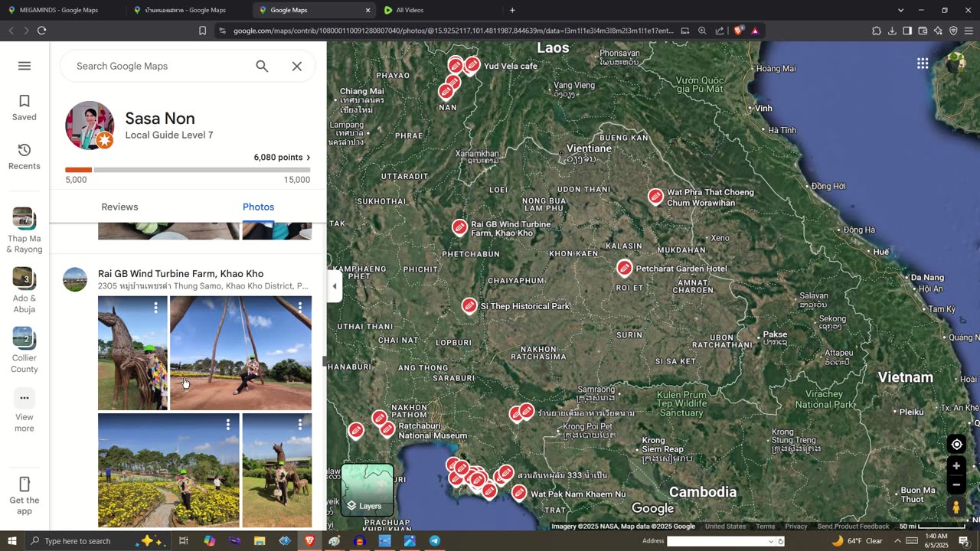Open Task View on the taskbar
This screenshot has height=551, width=980.
click(184, 541)
